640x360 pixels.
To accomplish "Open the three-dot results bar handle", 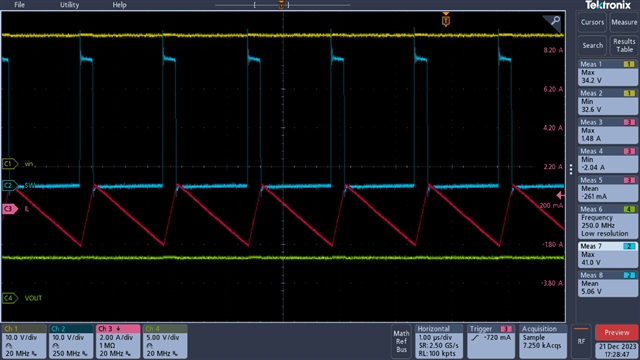I will point(571,169).
